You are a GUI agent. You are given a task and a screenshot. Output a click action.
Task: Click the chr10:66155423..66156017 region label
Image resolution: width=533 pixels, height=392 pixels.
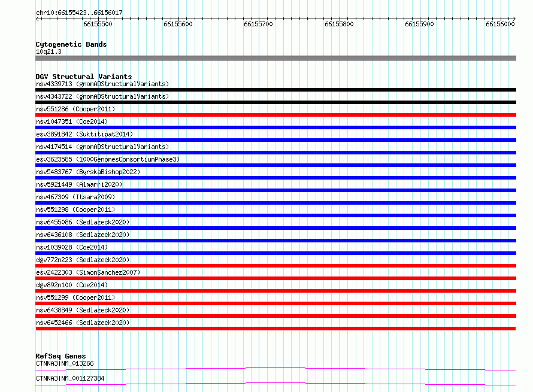click(79, 13)
